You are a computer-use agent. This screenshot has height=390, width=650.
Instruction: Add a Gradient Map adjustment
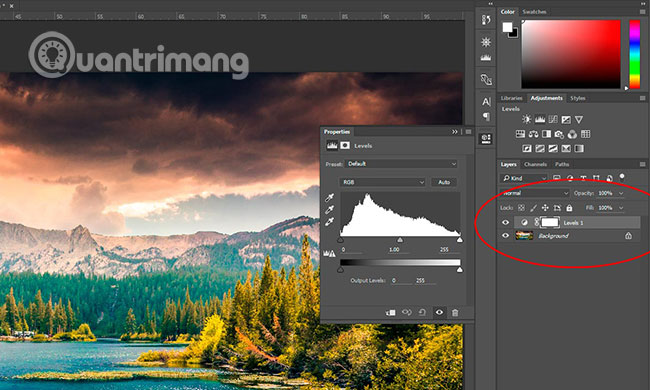(579, 148)
